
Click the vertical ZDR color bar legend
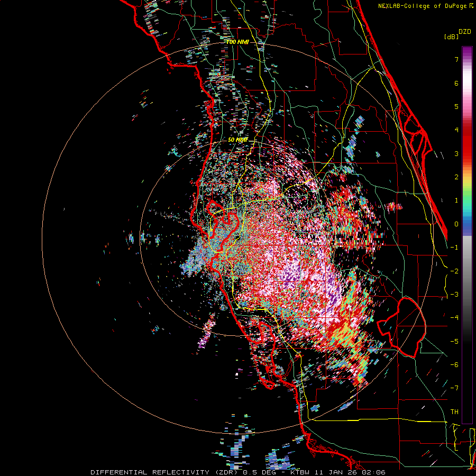point(467,235)
